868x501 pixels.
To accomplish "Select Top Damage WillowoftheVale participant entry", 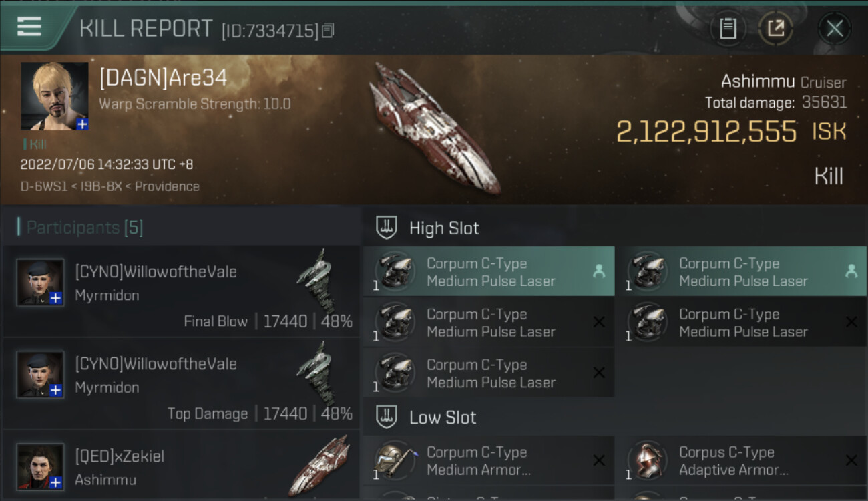I will 182,383.
